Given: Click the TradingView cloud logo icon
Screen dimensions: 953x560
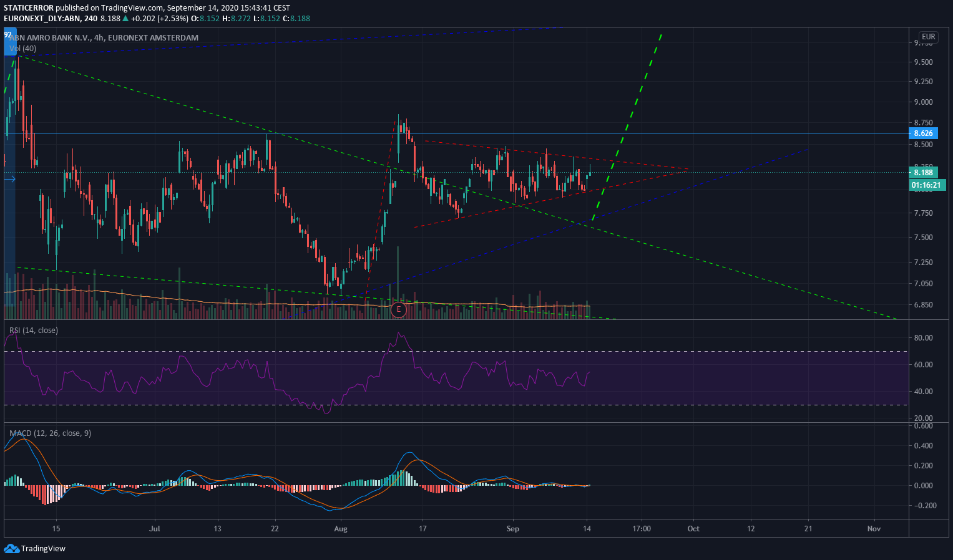Looking at the screenshot, I should pos(11,548).
